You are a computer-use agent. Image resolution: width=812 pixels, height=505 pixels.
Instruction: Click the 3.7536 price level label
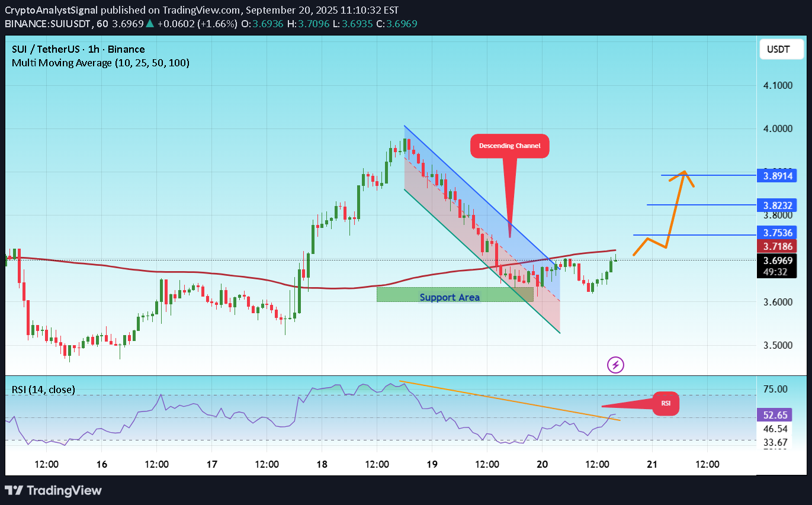point(778,233)
